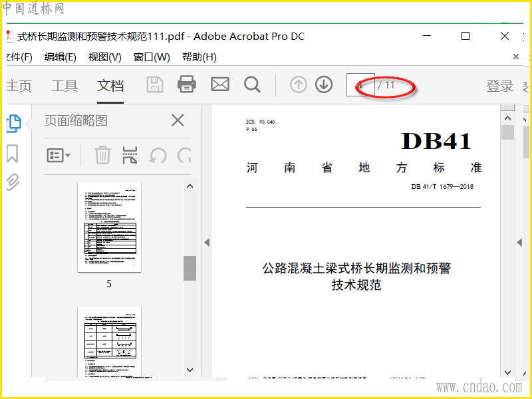
Task: Click the thumbnail label 5
Action: [x=109, y=284]
